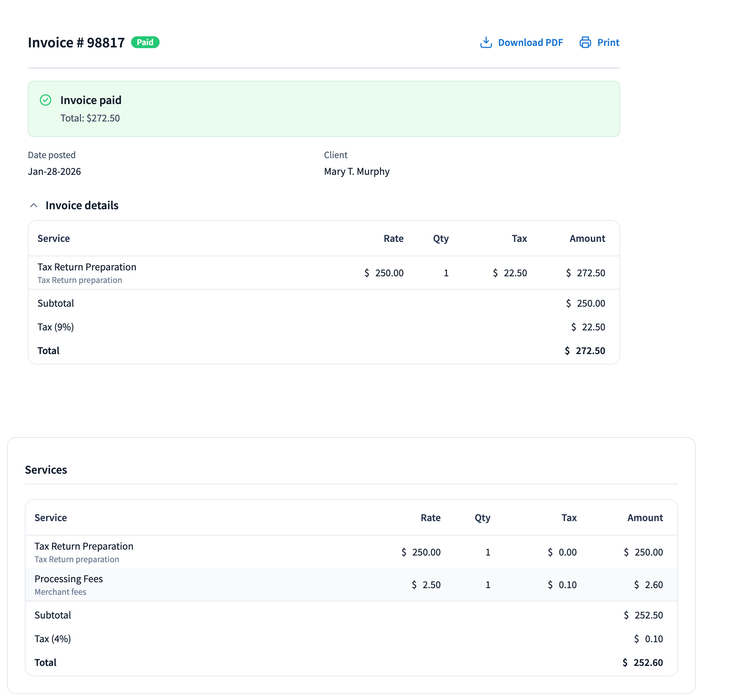Collapse the Invoice details chevron
The image size is (745, 700).
pos(34,206)
